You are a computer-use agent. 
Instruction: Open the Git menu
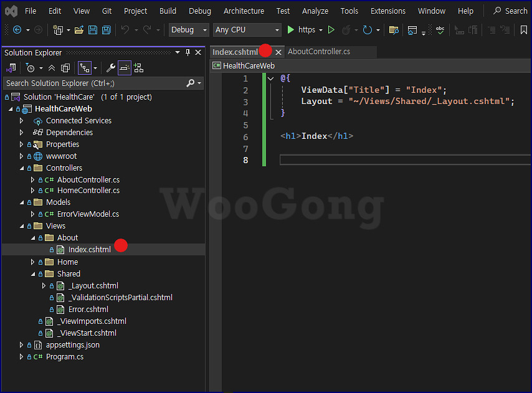[107, 11]
